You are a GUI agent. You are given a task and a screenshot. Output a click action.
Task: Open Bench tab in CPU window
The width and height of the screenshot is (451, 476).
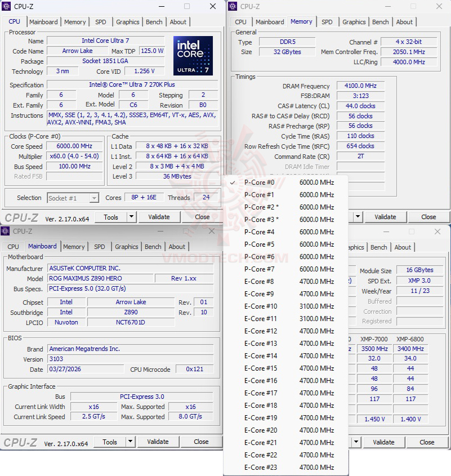click(x=154, y=22)
